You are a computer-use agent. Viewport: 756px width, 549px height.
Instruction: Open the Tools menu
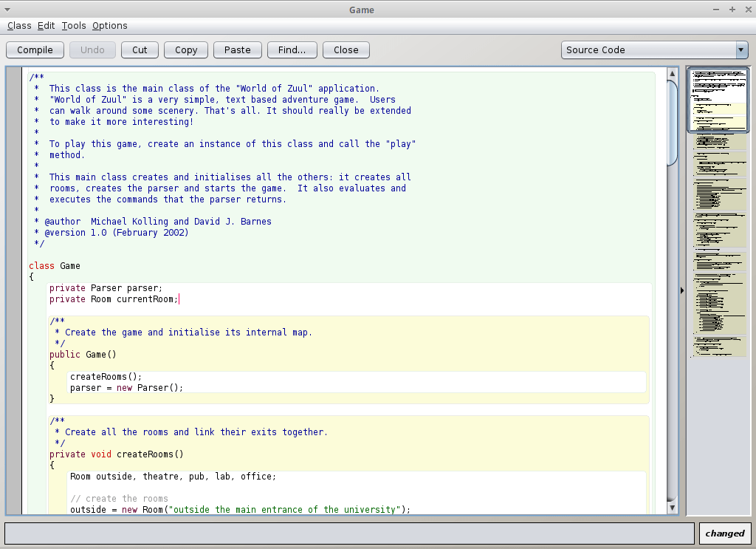coord(73,25)
